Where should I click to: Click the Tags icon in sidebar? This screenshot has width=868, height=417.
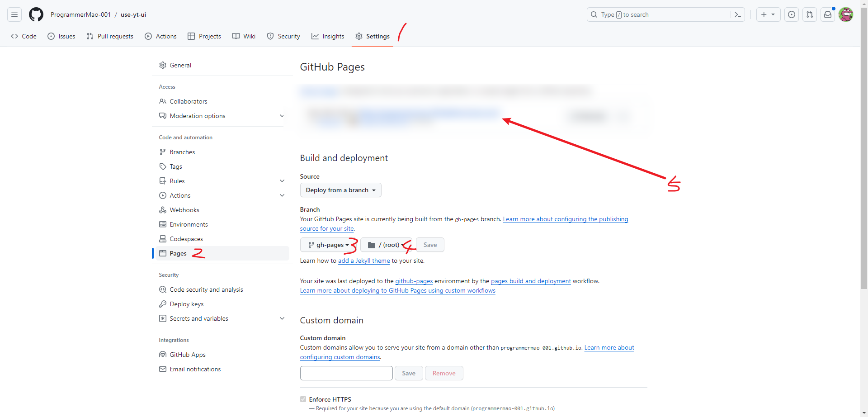tap(163, 166)
